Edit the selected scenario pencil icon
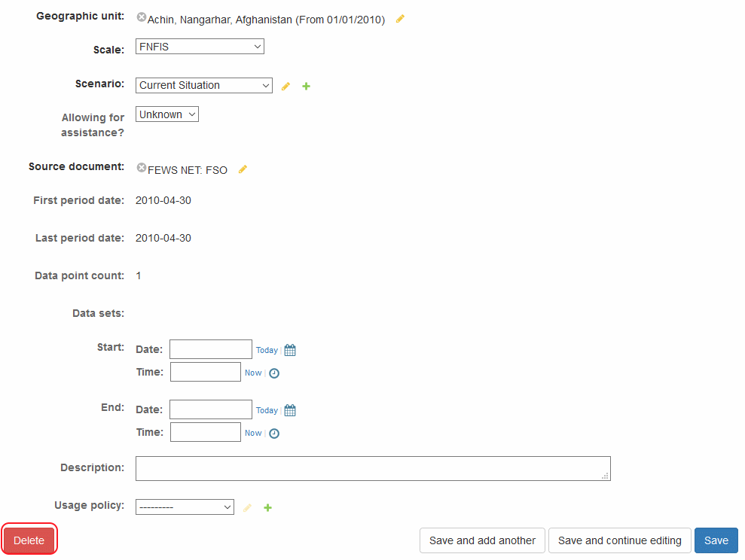The image size is (745, 560). (285, 87)
